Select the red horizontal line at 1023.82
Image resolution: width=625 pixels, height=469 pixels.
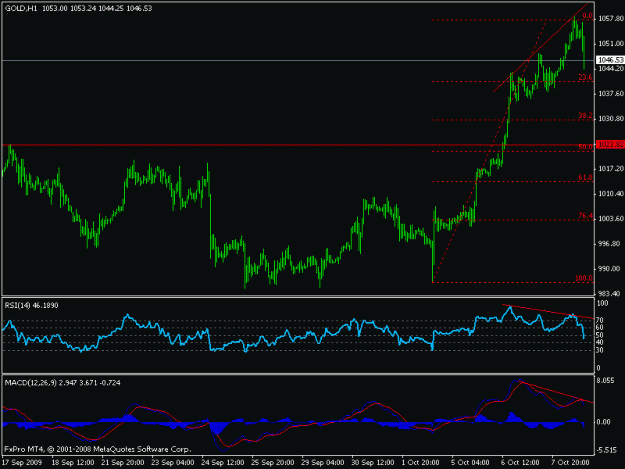[x=298, y=145]
